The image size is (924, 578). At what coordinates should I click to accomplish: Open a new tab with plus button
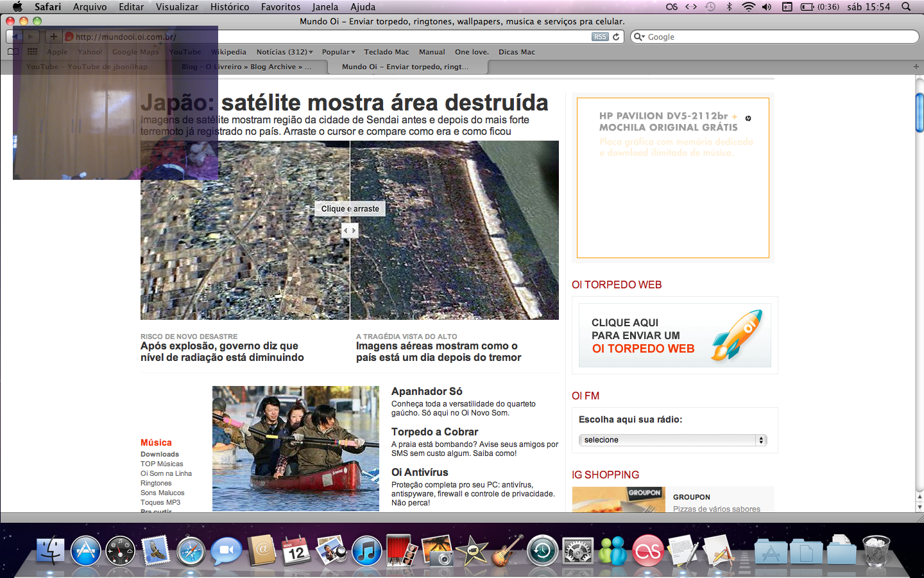[916, 67]
